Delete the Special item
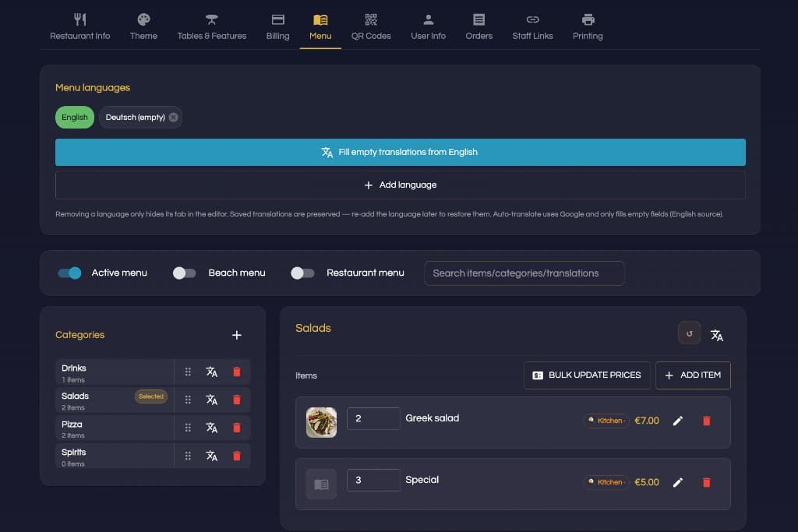Image resolution: width=798 pixels, height=532 pixels. point(706,483)
